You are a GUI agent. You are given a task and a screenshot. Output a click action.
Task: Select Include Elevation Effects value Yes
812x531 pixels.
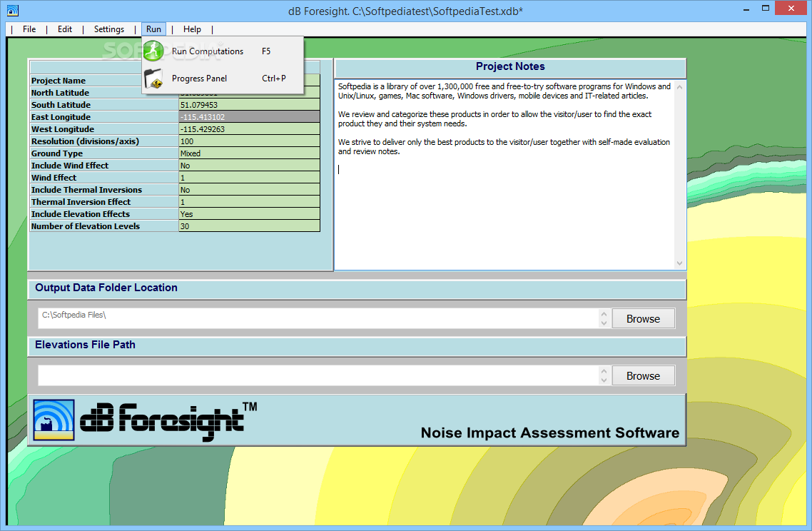(x=249, y=214)
